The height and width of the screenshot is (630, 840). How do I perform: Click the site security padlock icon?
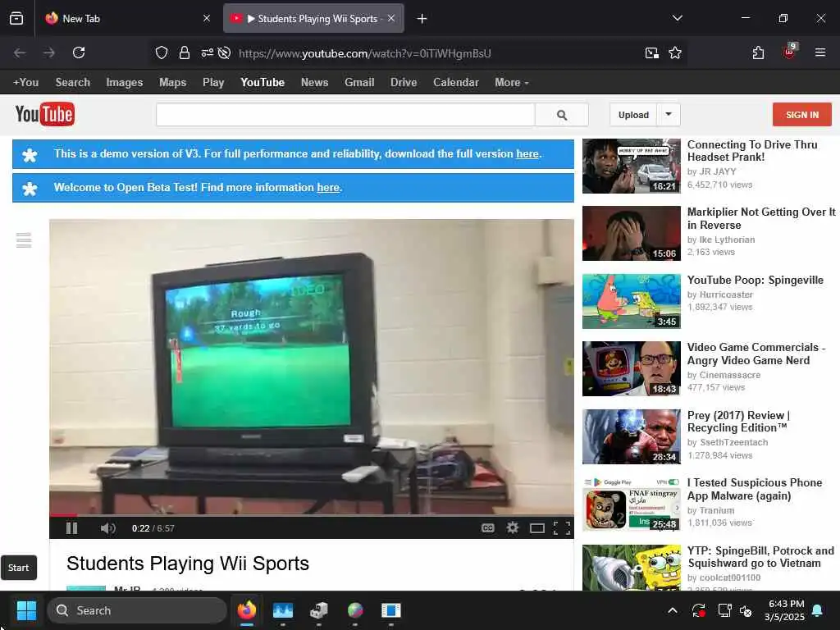(185, 52)
